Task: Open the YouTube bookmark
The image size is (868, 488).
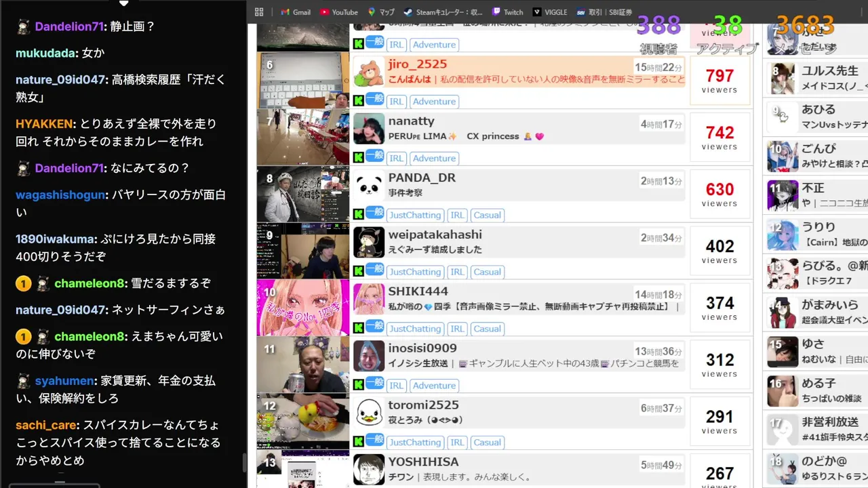Action: [x=338, y=12]
